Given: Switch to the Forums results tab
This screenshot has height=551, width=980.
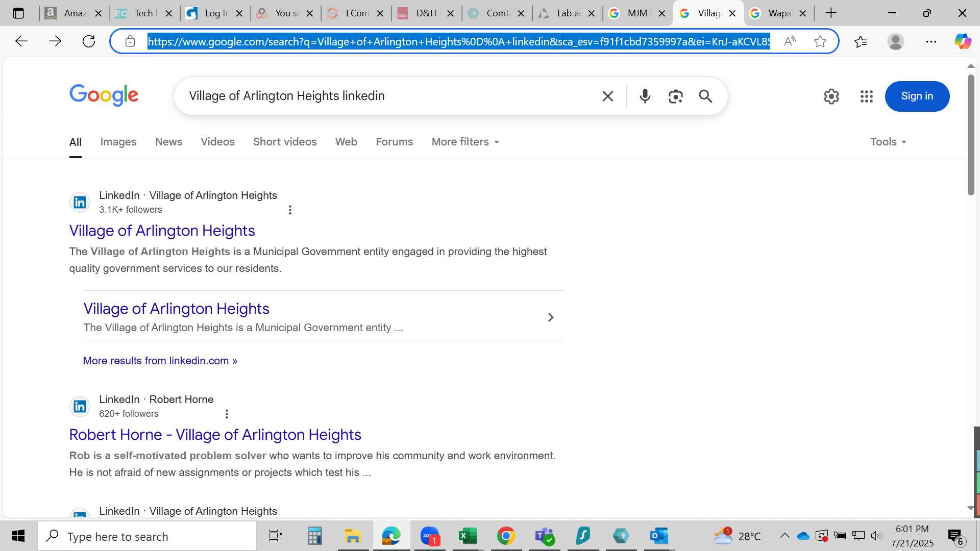Looking at the screenshot, I should pyautogui.click(x=394, y=142).
